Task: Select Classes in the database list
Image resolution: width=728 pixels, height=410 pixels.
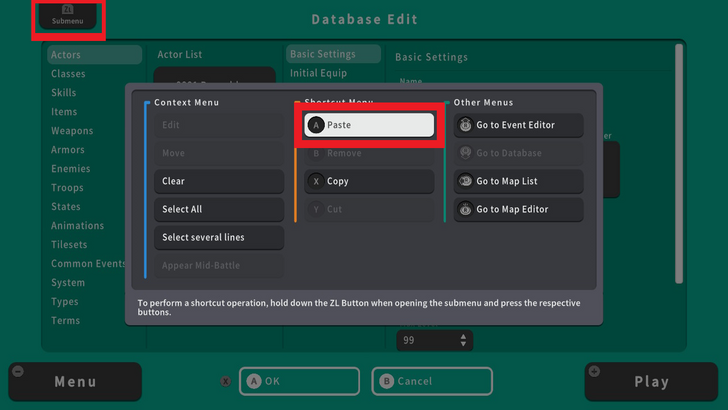Action: (68, 74)
